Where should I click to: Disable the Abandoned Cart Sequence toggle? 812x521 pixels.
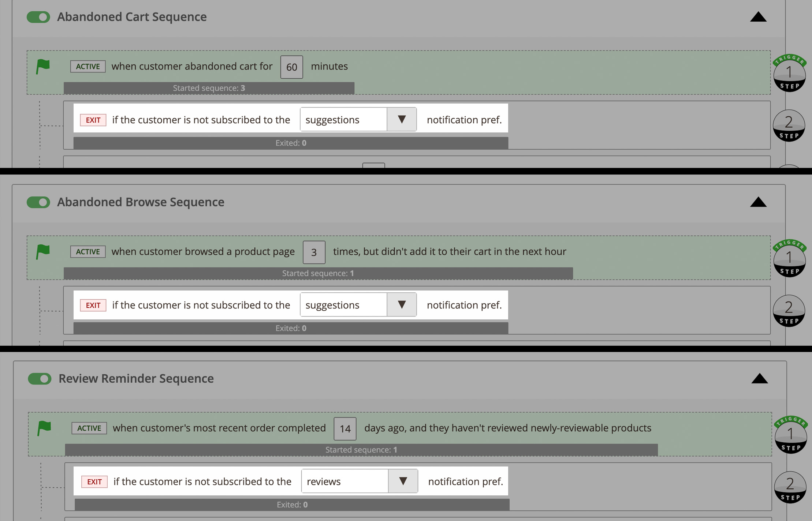(38, 17)
